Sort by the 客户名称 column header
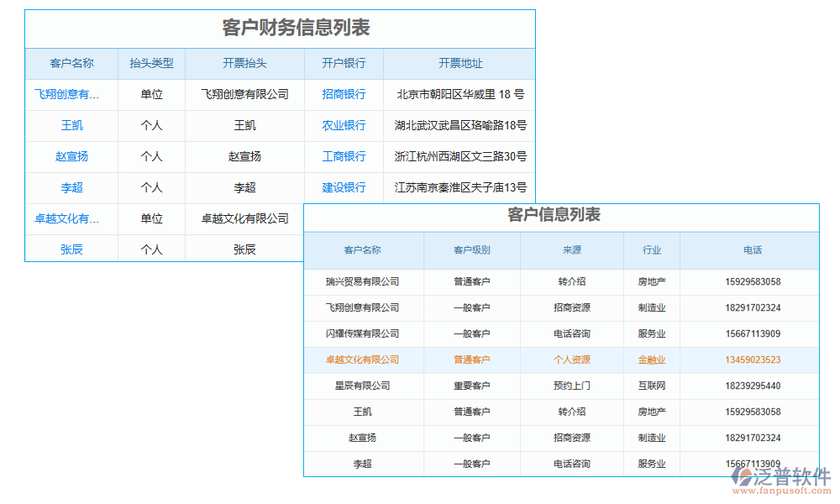840x504 pixels. [x=71, y=63]
